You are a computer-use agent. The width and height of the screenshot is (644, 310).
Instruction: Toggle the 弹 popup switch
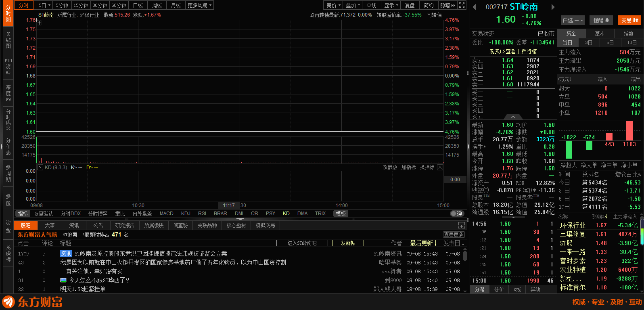click(x=456, y=214)
